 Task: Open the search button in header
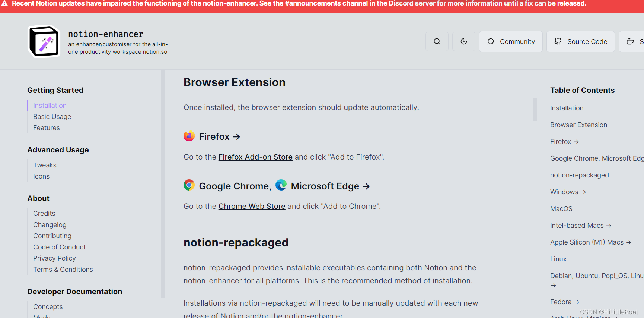[x=437, y=41]
